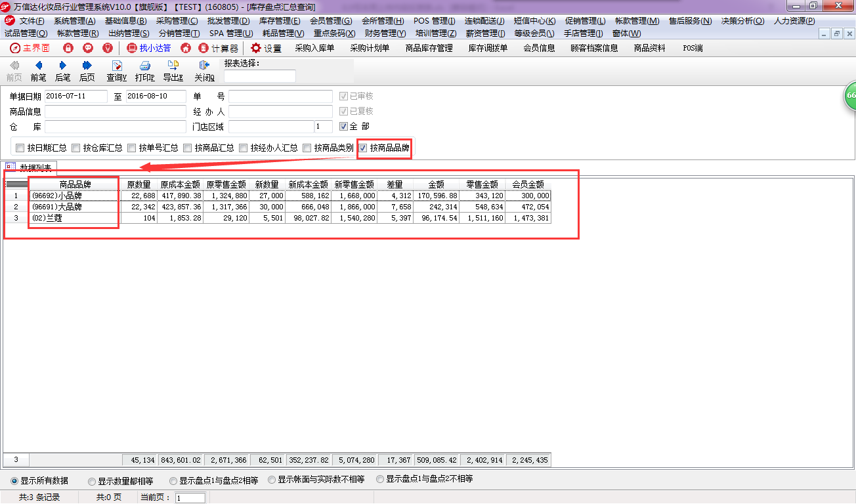Open 采购管理(C) menu
The image size is (856, 504).
pos(177,21)
